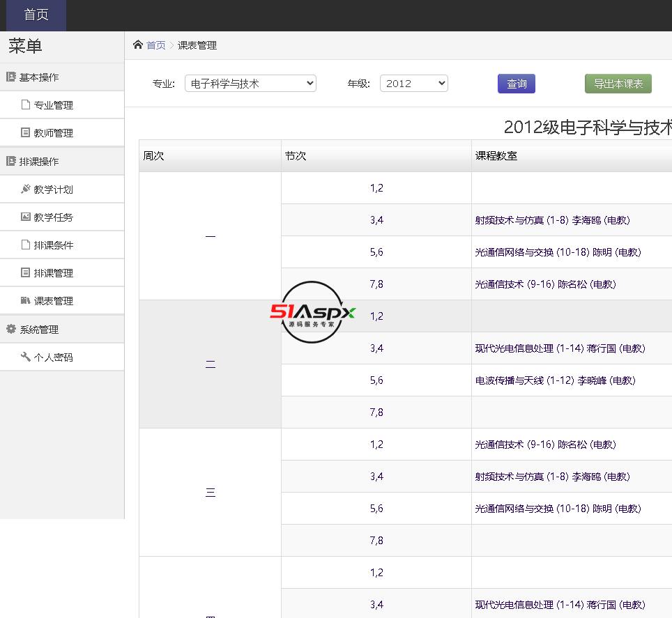Image resolution: width=672 pixels, height=618 pixels.
Task: Click the 个人密码 wrench icon
Action: click(26, 357)
